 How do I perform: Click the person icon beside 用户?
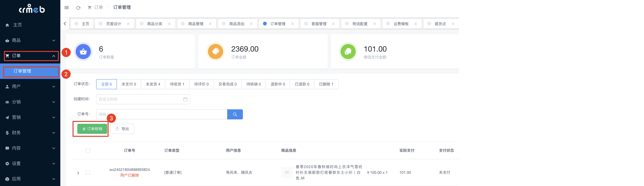pos(7,87)
